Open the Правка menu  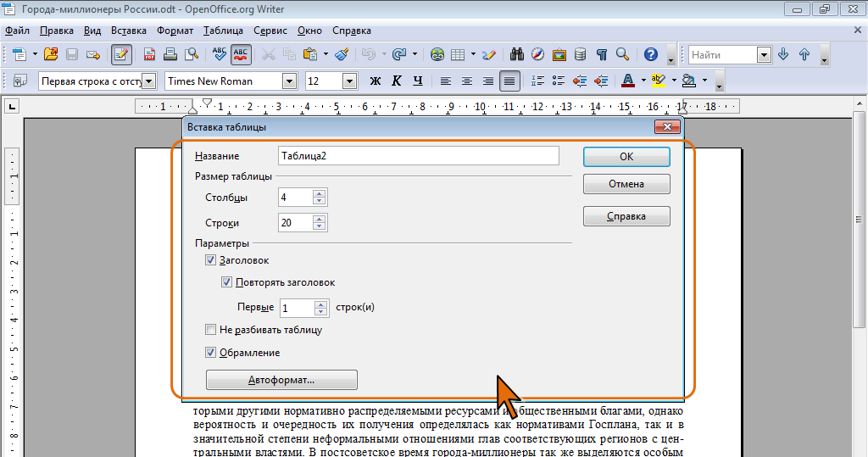57,31
